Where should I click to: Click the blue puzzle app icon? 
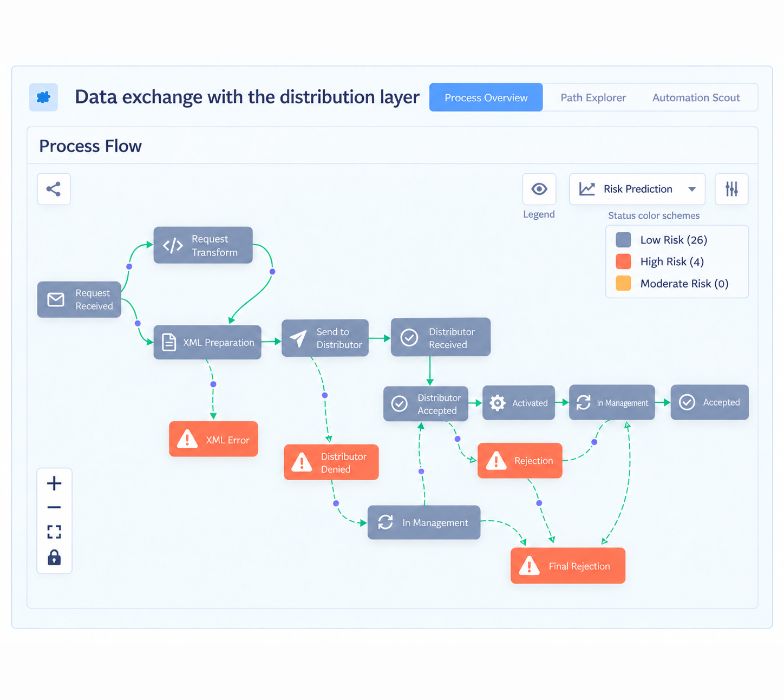[43, 97]
